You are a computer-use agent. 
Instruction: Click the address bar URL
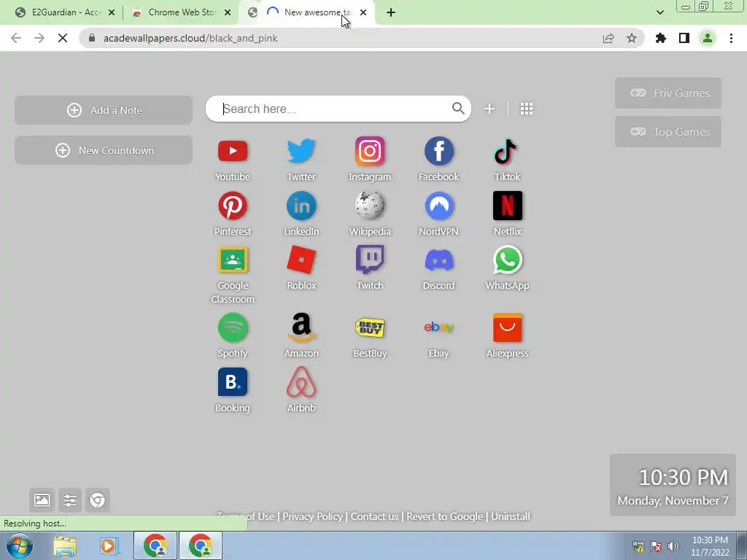190,38
